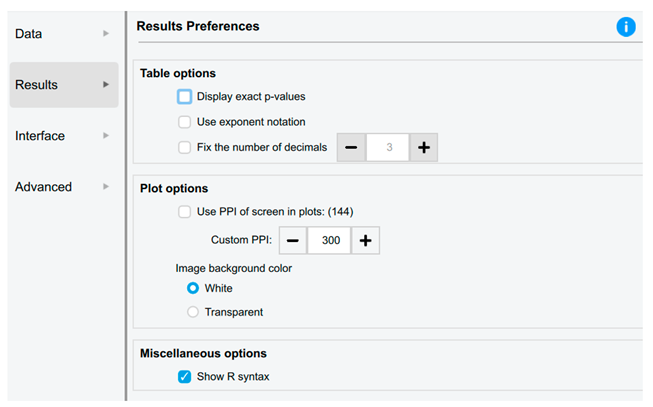Viewport: 653px width, 407px height.
Task: Enable Fix the number of decimals
Action: (184, 147)
